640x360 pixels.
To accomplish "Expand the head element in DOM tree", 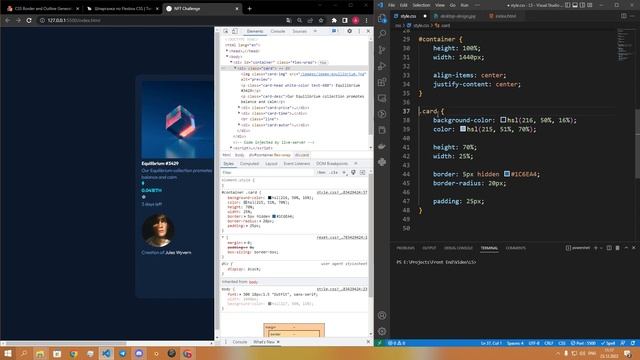I will [x=227, y=51].
